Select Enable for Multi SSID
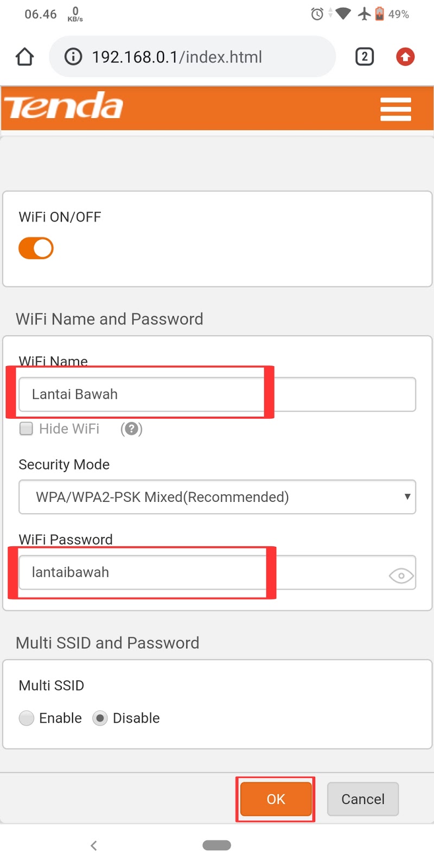This screenshot has width=434, height=868. 27,718
